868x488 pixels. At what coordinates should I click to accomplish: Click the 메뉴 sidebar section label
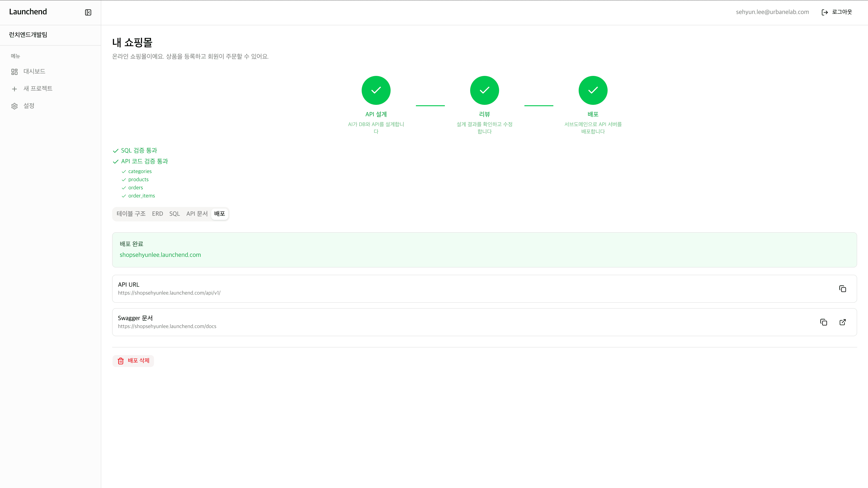(16, 56)
